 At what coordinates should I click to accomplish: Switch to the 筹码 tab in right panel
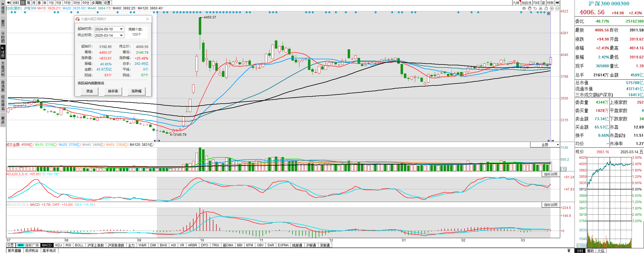[590, 251]
